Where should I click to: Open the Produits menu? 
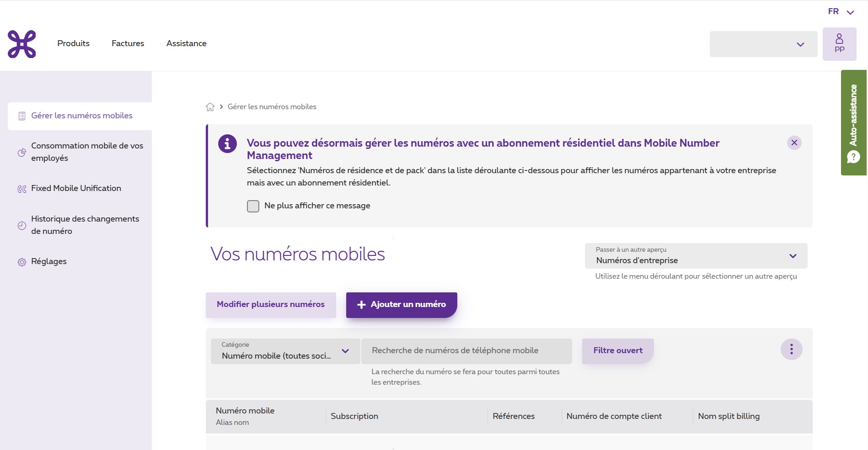(73, 43)
